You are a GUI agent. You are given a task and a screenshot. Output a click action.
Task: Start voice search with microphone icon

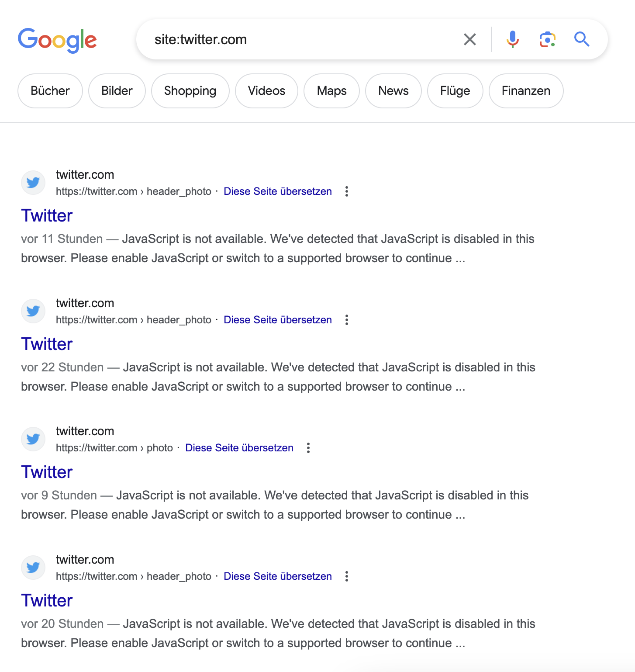click(x=513, y=39)
